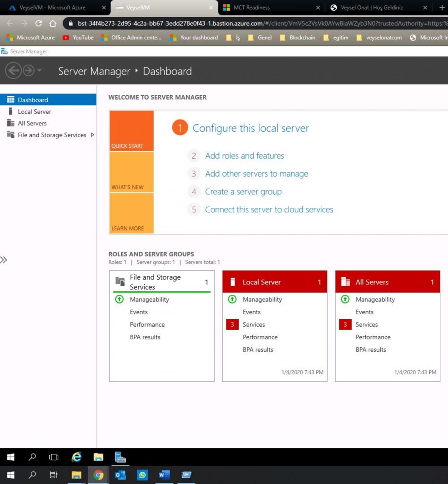Click Server Manager icon on remote VM taskbar
448x484 pixels.
[x=120, y=457]
